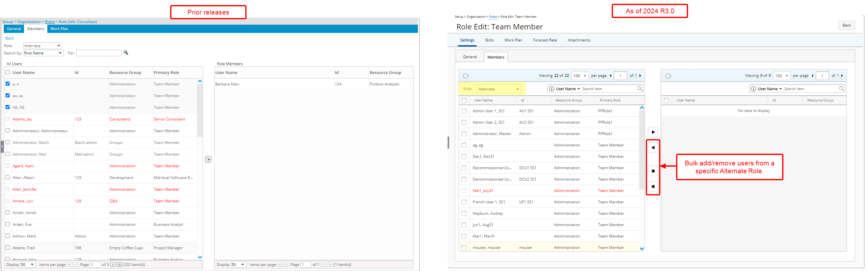868x271 pixels.
Task: Open the Search by First Name dropdown
Action: coord(44,53)
